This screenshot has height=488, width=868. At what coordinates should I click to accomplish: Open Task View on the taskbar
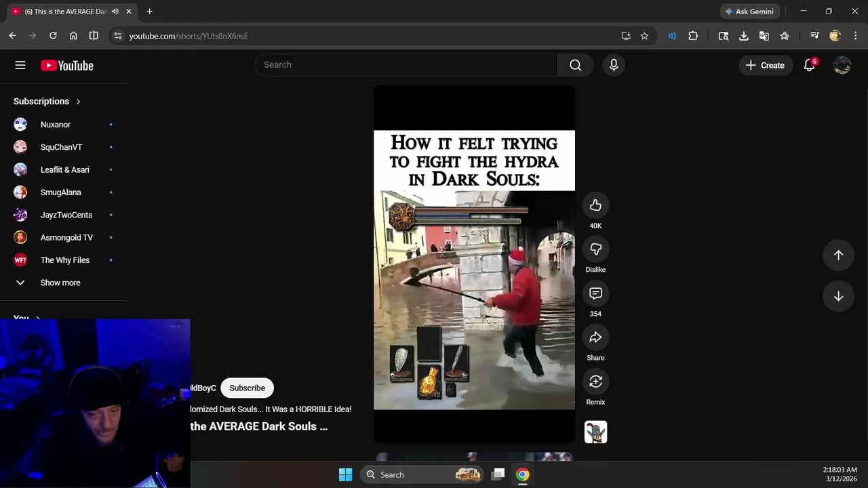(498, 474)
